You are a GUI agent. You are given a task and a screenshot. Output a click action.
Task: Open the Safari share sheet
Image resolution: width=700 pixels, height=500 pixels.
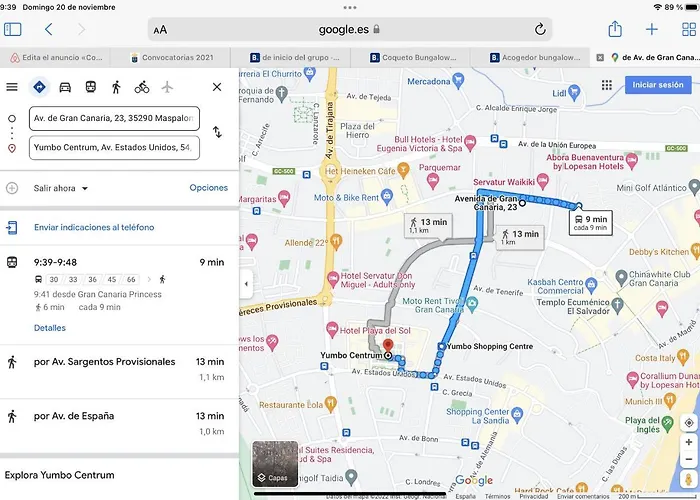tap(615, 29)
